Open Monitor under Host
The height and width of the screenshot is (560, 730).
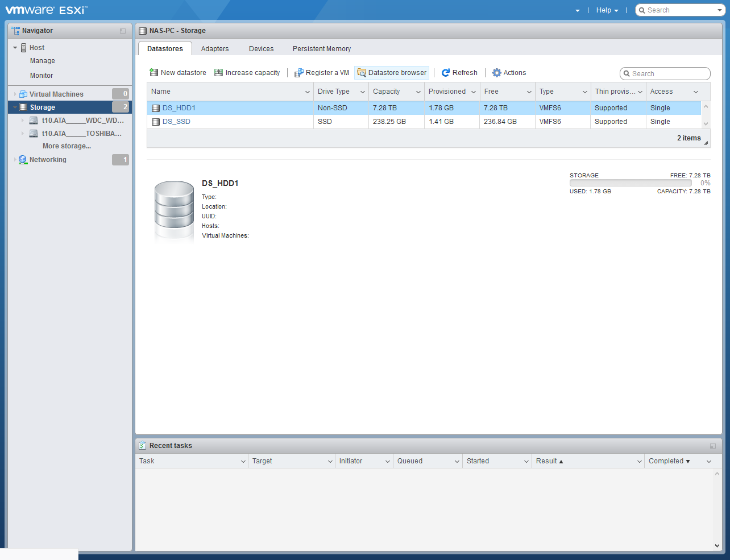(x=42, y=76)
